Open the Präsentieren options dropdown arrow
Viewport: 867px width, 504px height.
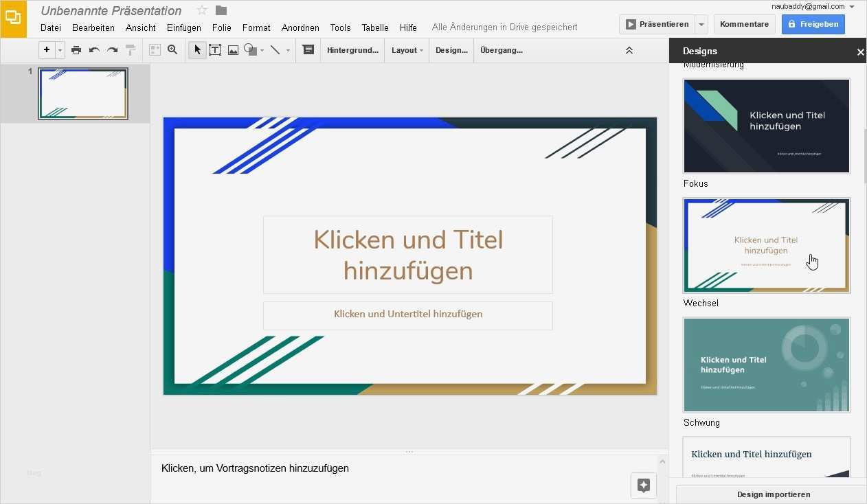tap(701, 24)
